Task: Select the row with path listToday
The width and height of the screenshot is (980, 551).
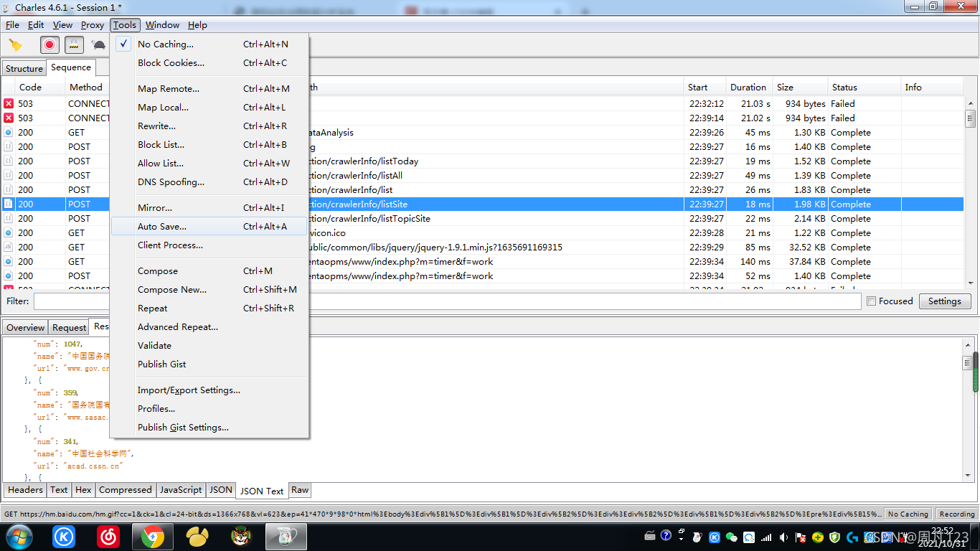Action: pyautogui.click(x=482, y=161)
